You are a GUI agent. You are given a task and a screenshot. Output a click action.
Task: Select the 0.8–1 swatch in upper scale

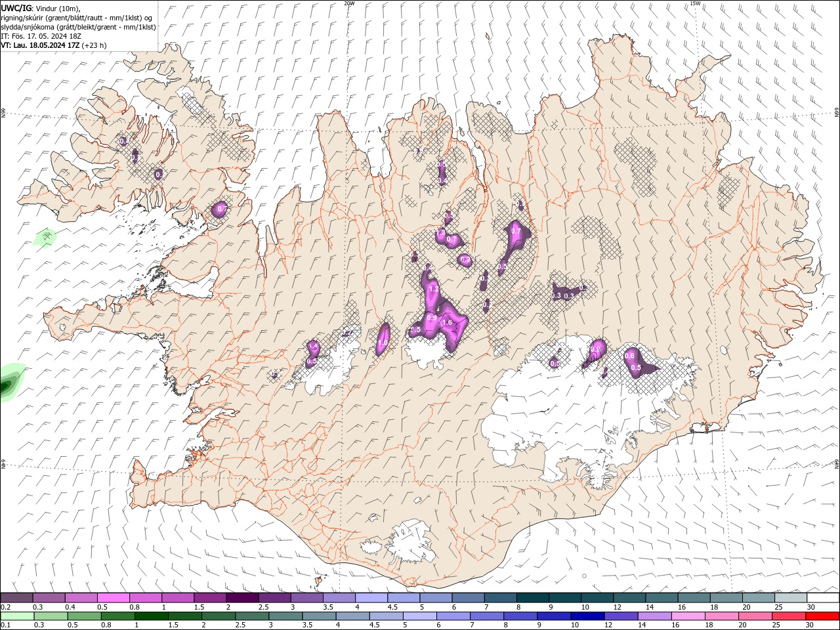pyautogui.click(x=146, y=598)
